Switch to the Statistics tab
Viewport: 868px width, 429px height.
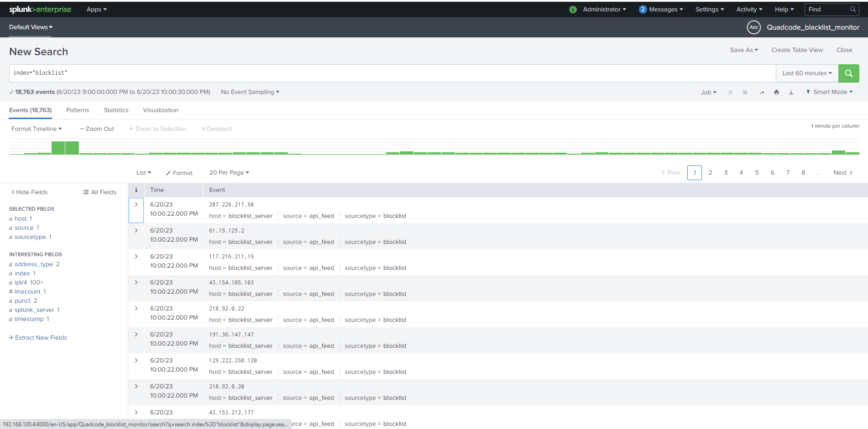[116, 110]
